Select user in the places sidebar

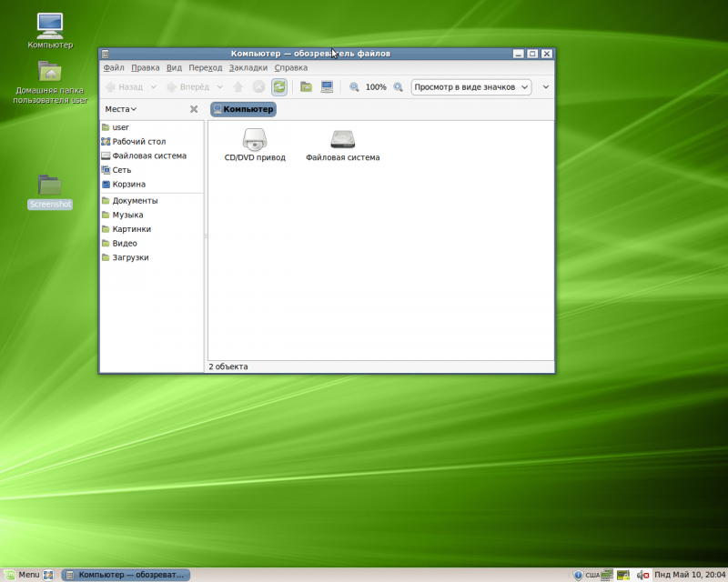coord(151,127)
